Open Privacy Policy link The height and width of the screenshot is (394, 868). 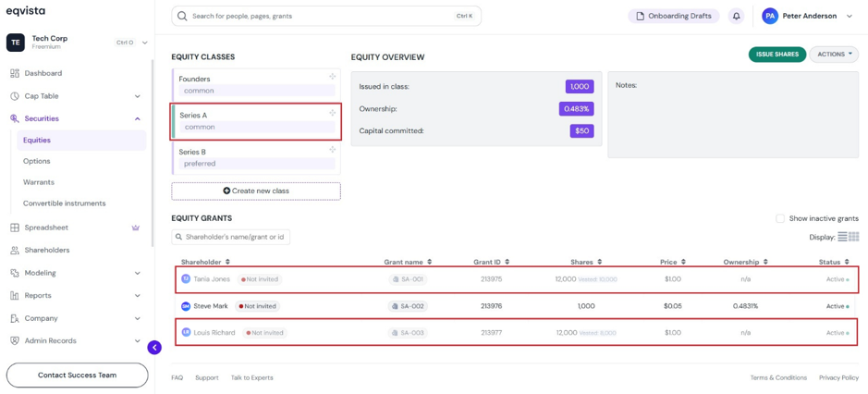[x=839, y=378]
